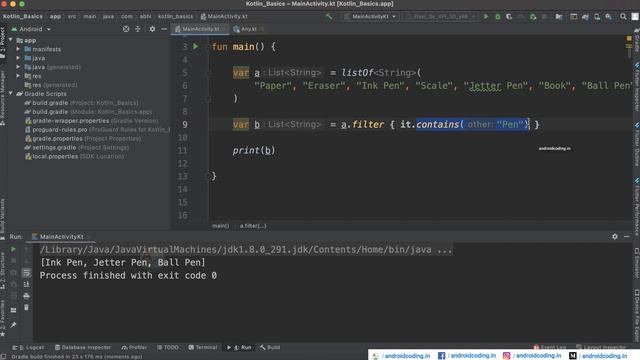Click the gutter run arrow beside fun main
This screenshot has width=640, height=360.
coord(196,47)
